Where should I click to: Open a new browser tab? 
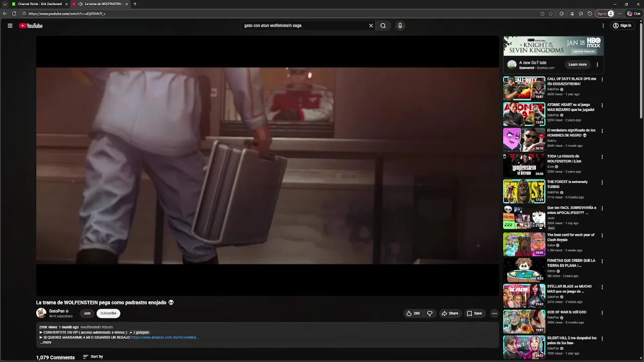coord(134,4)
